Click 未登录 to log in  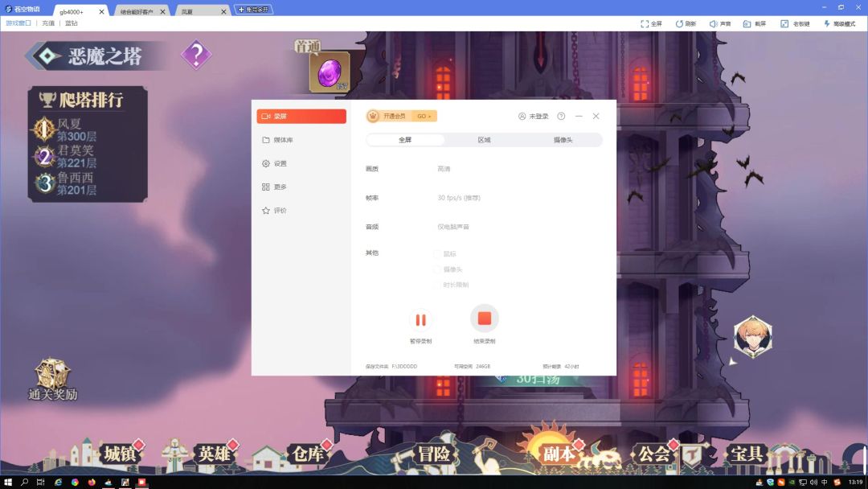534,117
